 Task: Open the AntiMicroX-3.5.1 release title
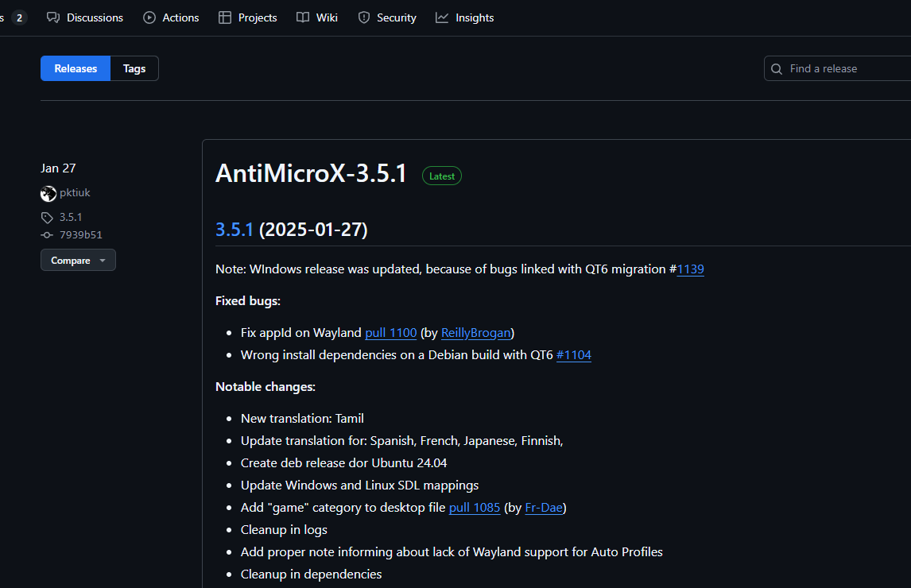(x=311, y=174)
